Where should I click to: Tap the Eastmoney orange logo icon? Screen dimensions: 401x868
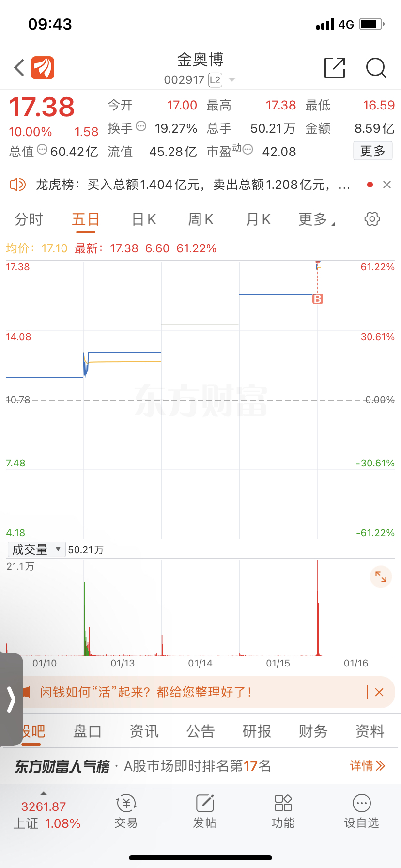43,68
